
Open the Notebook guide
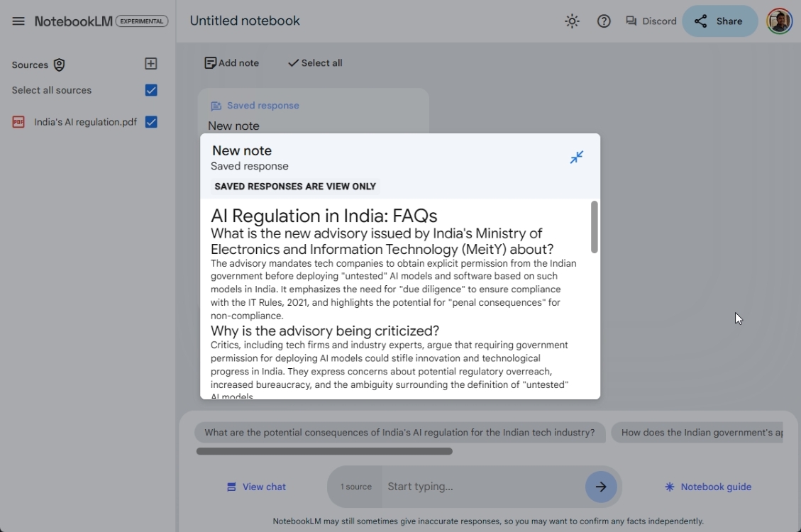point(707,487)
